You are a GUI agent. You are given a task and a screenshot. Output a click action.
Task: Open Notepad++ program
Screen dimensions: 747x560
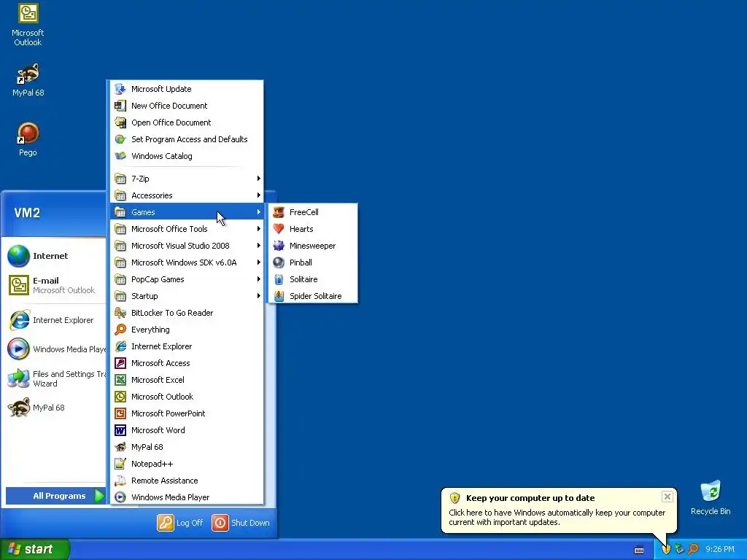pyautogui.click(x=187, y=463)
